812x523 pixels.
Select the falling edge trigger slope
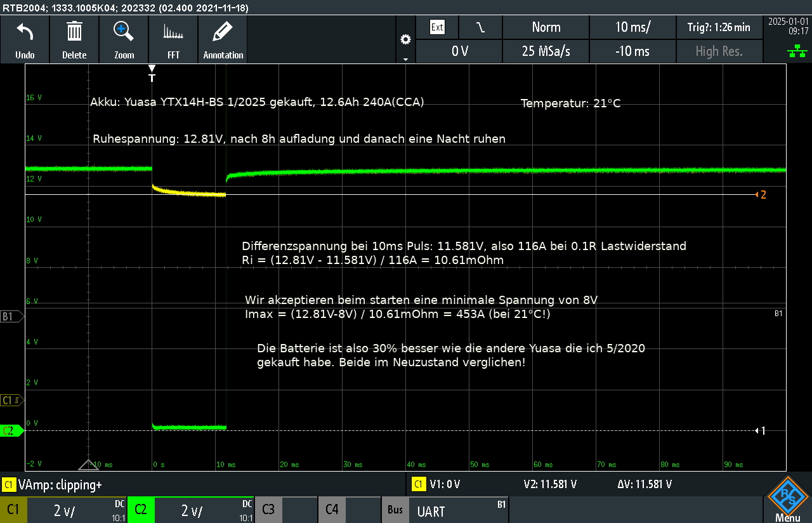tap(480, 27)
